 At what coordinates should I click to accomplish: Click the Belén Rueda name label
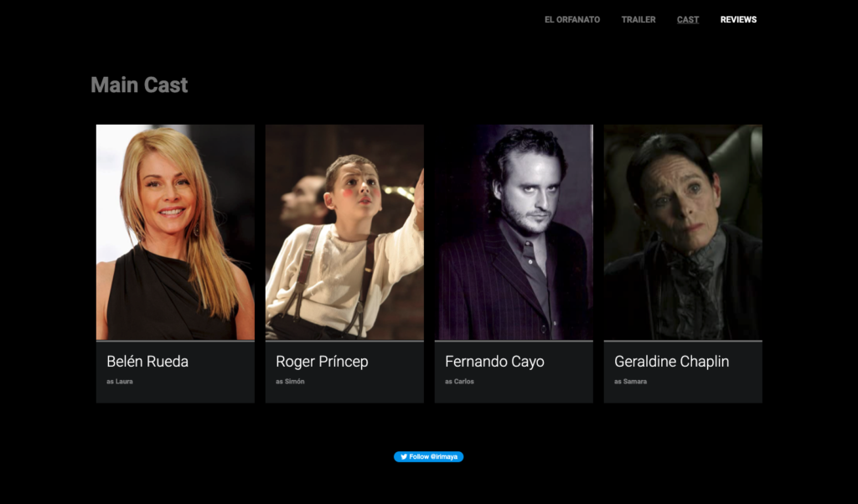147,362
